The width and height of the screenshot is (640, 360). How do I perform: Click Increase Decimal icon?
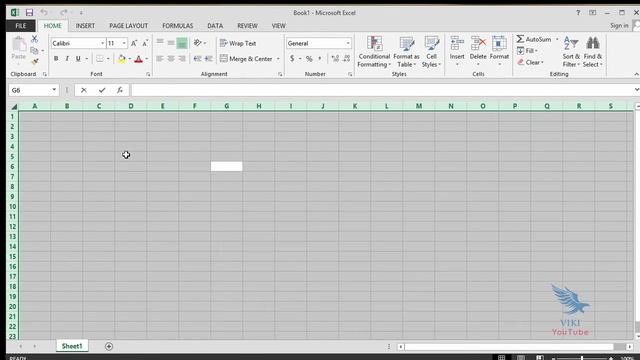point(335,59)
